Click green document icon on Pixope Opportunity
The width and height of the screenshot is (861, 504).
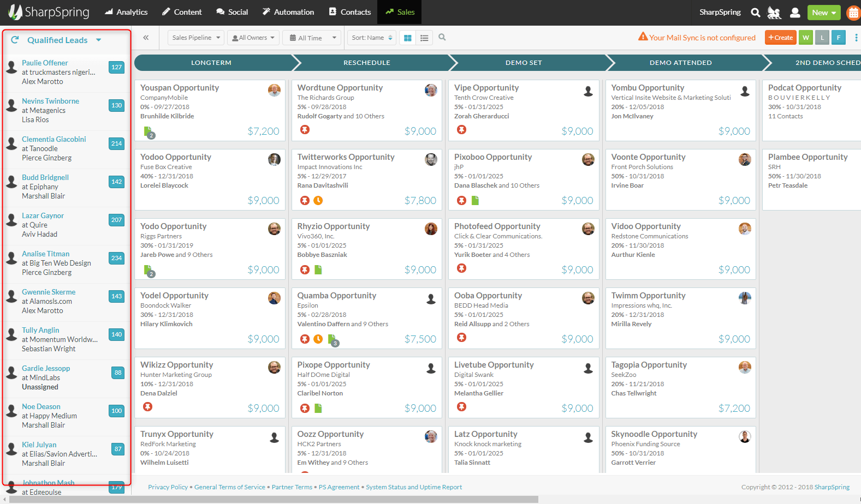point(318,409)
